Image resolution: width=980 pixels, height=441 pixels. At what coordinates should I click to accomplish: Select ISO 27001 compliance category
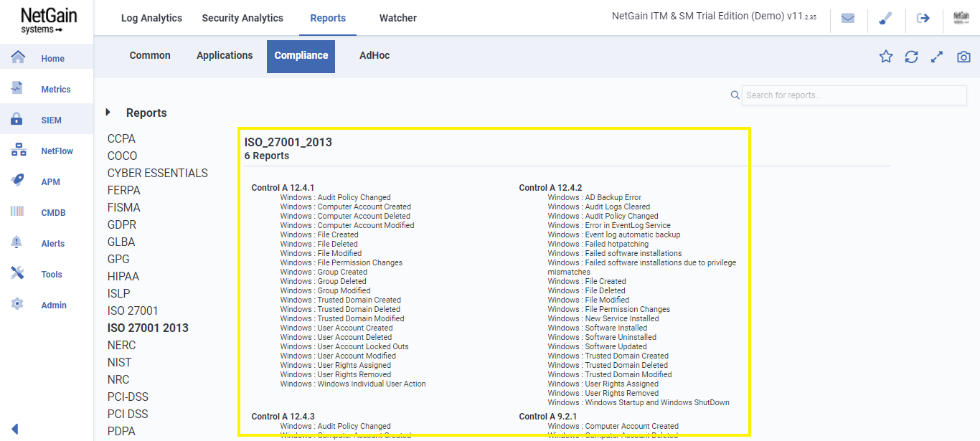133,310
